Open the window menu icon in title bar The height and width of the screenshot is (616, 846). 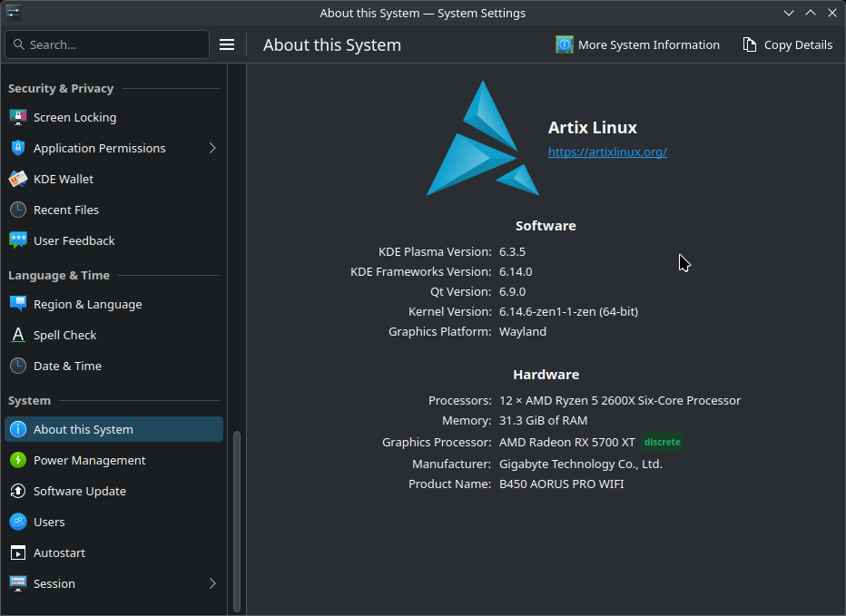14,13
